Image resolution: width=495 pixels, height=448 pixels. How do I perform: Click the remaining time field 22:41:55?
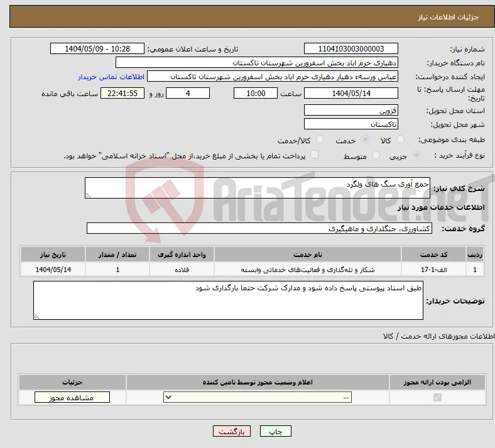click(x=122, y=93)
